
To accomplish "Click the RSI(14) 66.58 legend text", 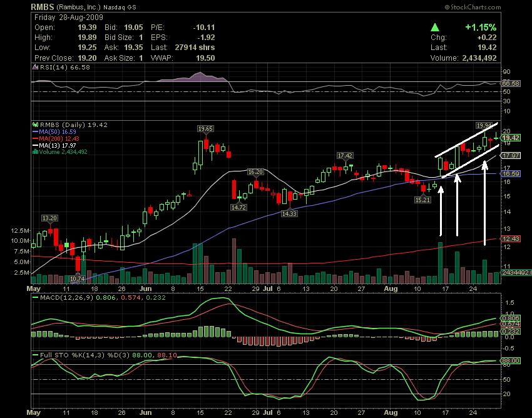I will pos(65,67).
